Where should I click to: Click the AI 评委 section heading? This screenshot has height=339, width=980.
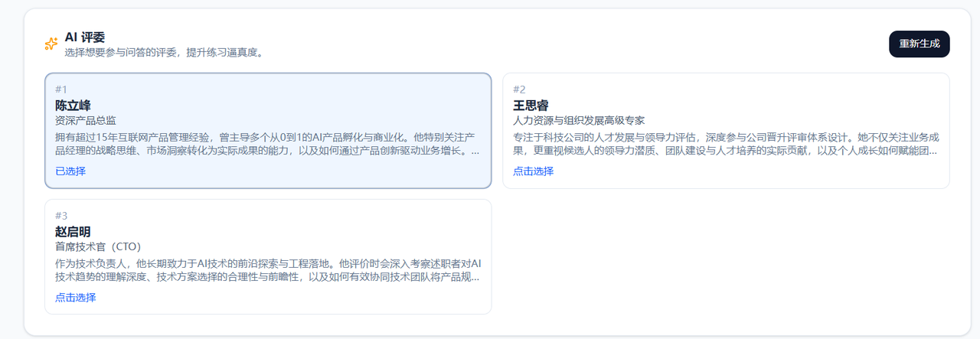pos(84,37)
